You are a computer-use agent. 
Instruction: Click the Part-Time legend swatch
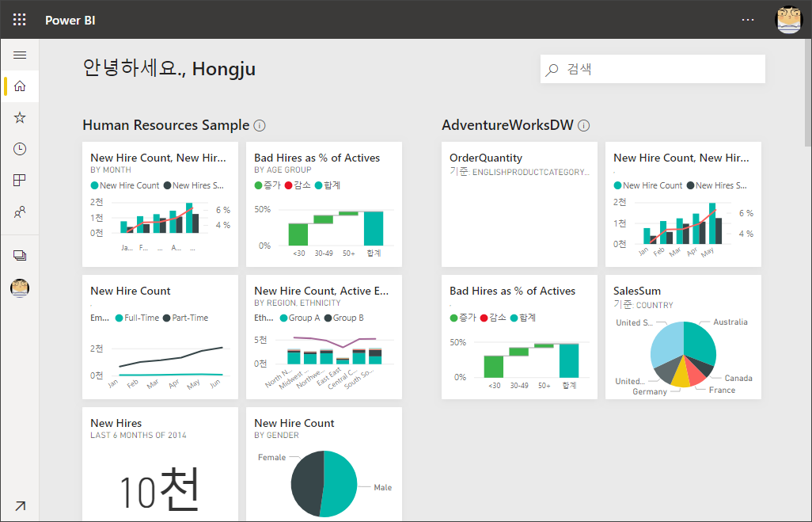[x=167, y=318]
